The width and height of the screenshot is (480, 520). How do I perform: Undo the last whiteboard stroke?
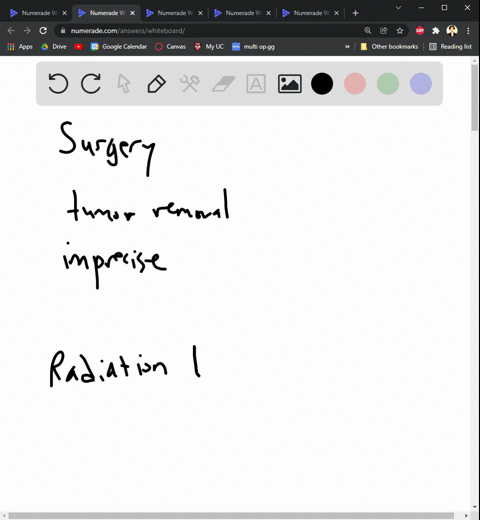[58, 83]
